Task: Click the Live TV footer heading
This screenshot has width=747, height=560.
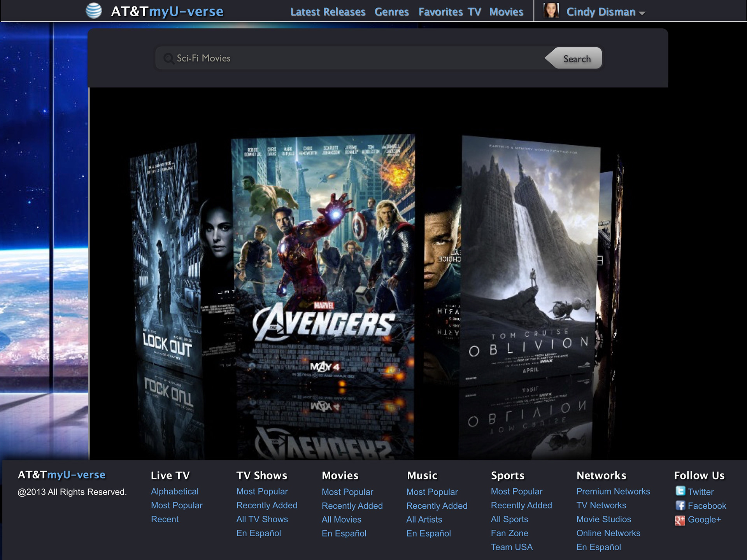Action: 170,476
